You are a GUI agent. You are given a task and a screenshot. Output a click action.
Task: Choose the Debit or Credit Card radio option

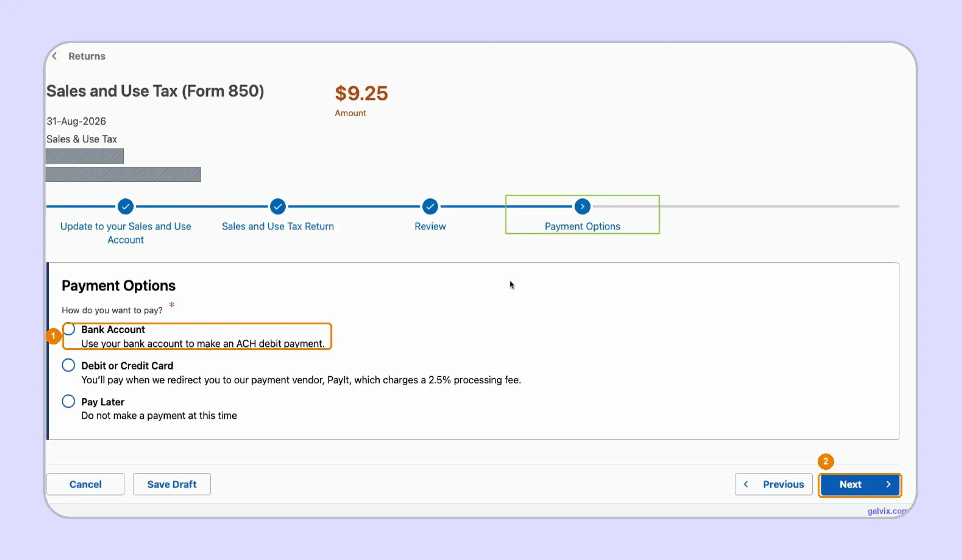(x=68, y=365)
